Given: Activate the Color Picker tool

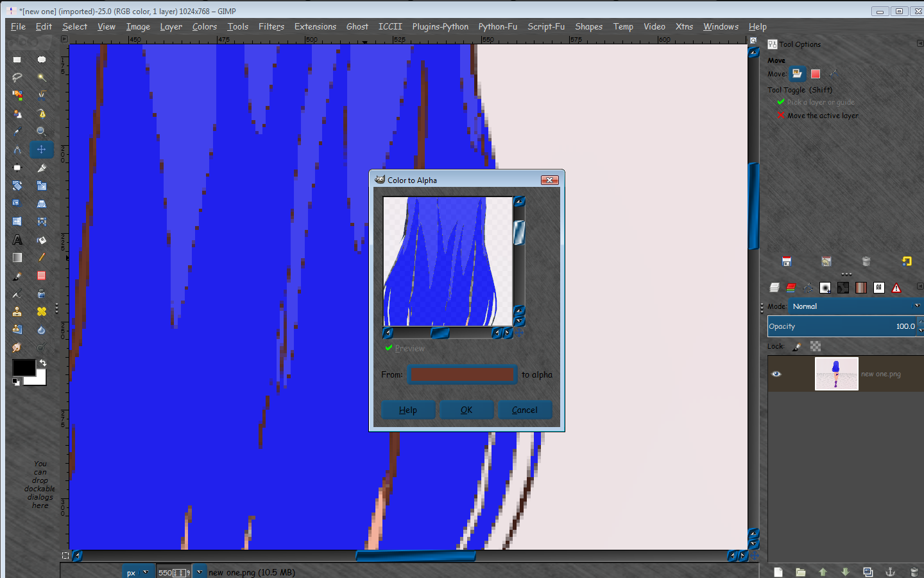Looking at the screenshot, I should click(x=17, y=131).
